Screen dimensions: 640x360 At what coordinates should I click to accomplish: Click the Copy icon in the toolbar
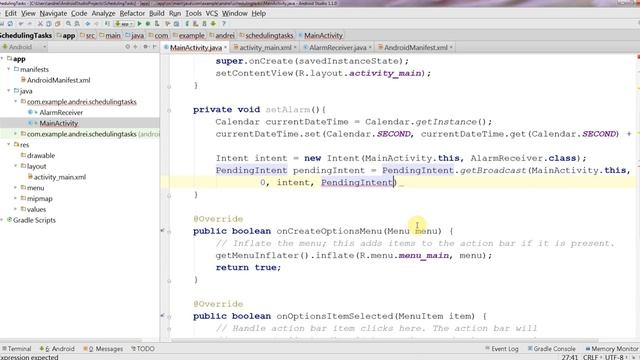pyautogui.click(x=48, y=24)
